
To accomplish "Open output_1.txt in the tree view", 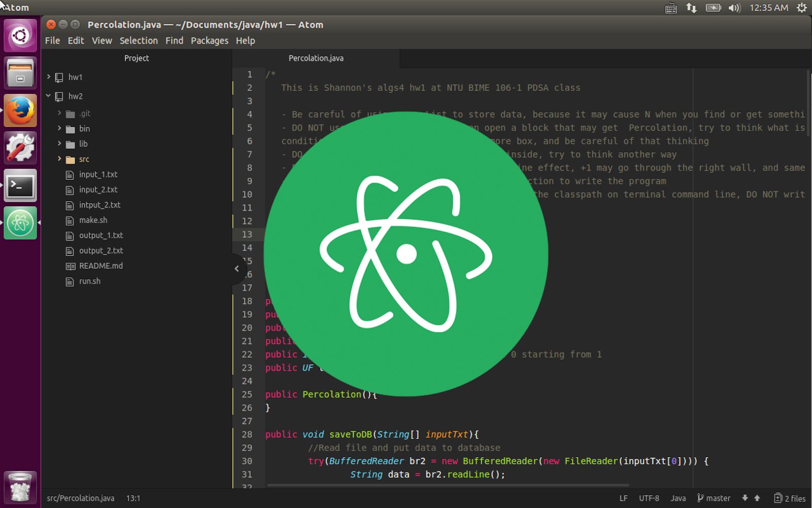I will 101,235.
